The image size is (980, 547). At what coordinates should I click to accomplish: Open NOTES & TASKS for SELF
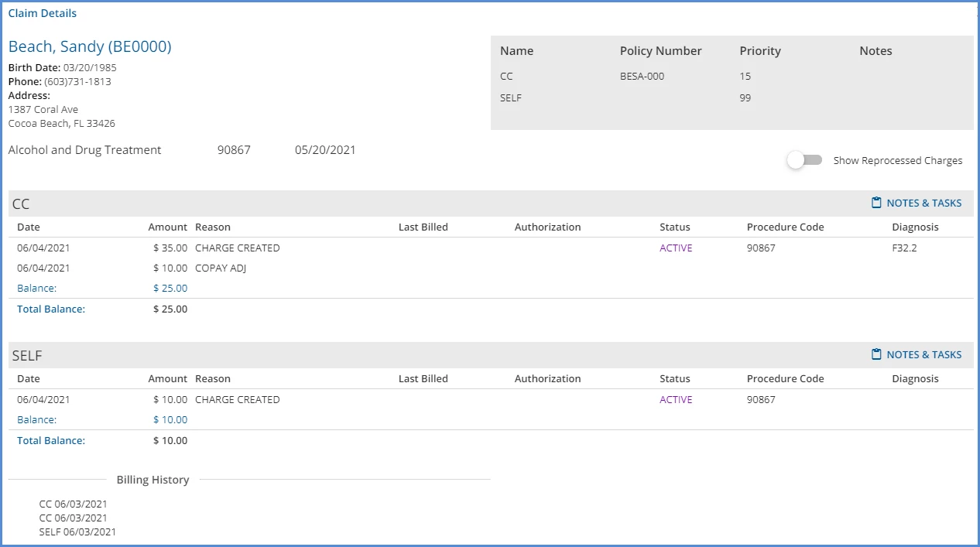point(917,354)
